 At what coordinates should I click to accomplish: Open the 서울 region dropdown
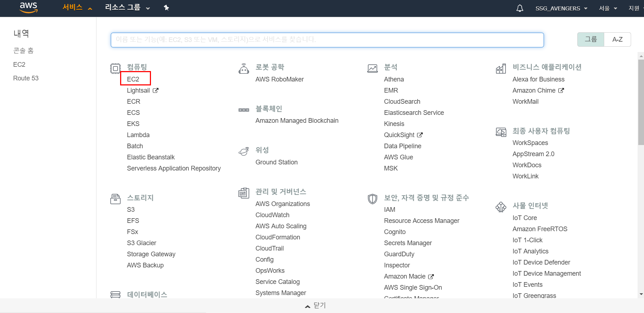(x=608, y=8)
